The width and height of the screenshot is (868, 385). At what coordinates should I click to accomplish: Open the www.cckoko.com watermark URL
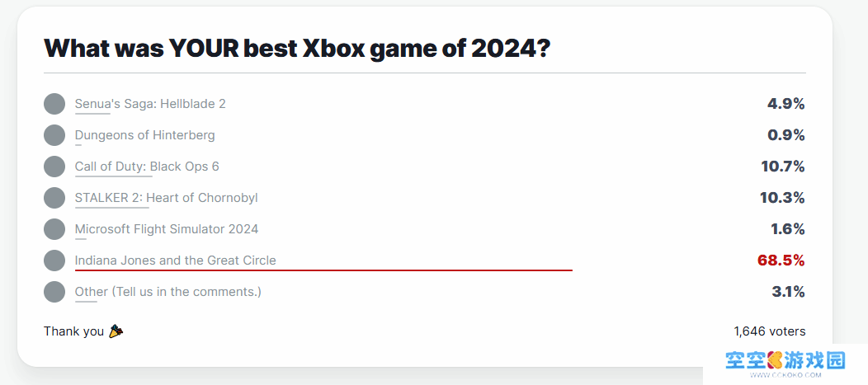(786, 375)
